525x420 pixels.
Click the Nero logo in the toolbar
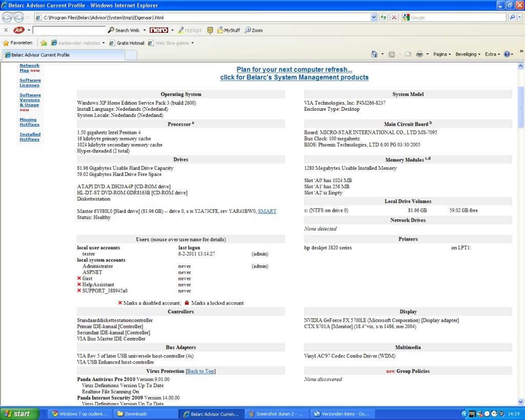(x=159, y=30)
